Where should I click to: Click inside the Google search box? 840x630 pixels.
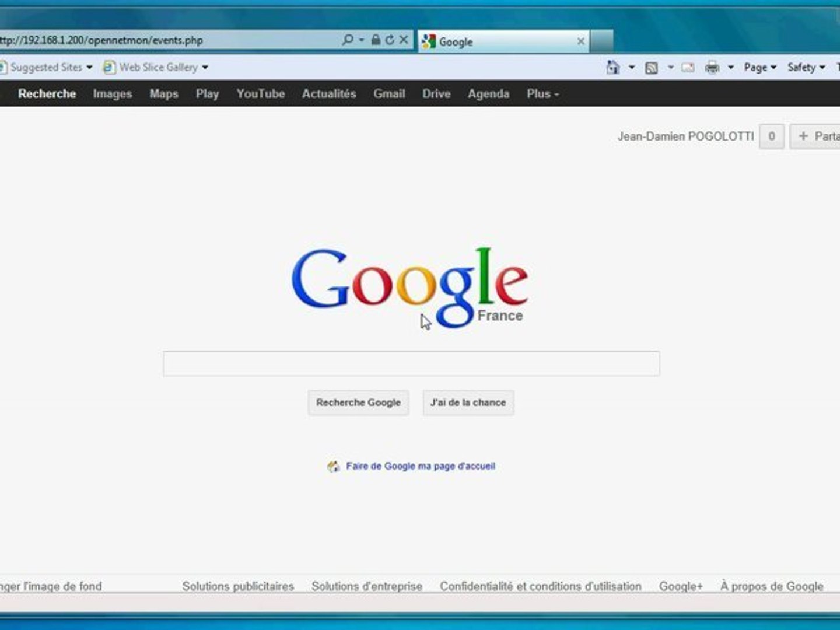click(411, 363)
